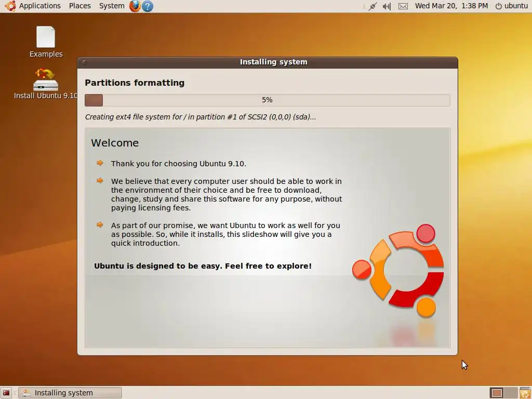Click the arrow bullet beside We believe
The image size is (532, 399).
(100, 180)
